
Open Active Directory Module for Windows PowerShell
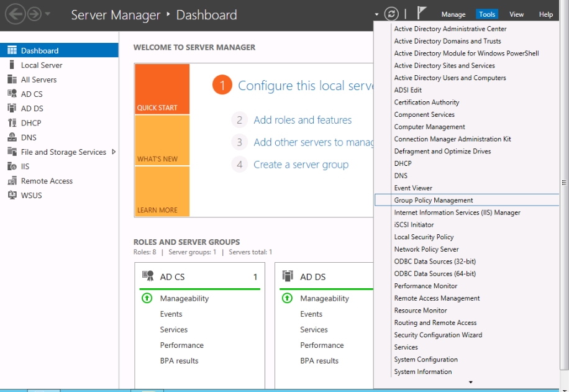tap(467, 53)
